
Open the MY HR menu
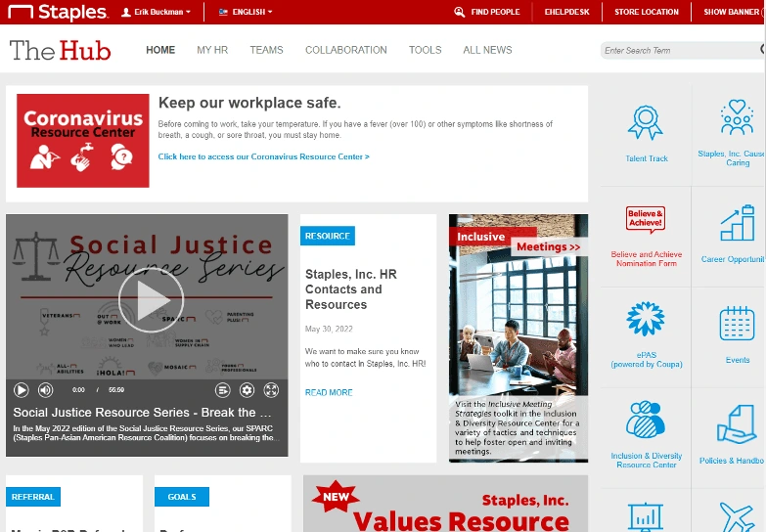(x=212, y=50)
